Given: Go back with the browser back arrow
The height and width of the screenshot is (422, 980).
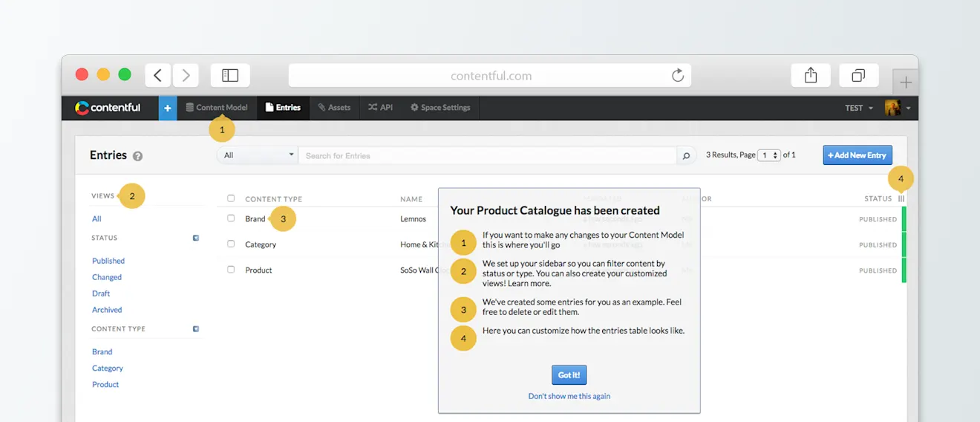Looking at the screenshot, I should (157, 75).
